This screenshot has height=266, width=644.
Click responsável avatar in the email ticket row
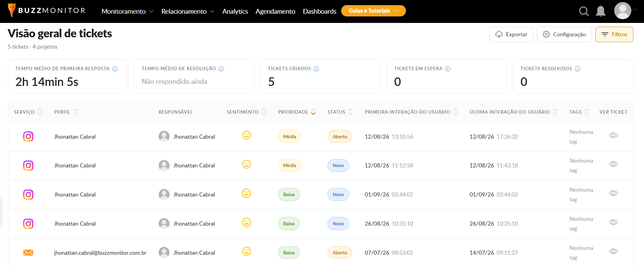pos(164,252)
